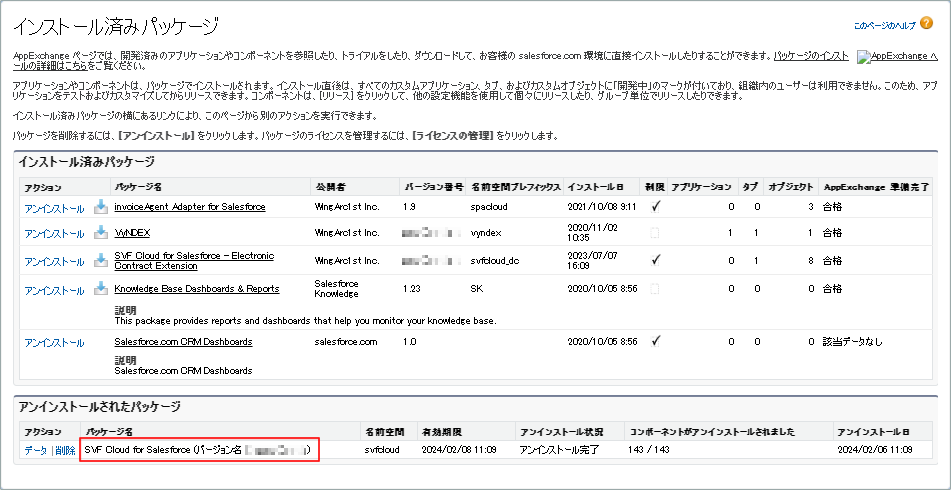The height and width of the screenshot is (490, 951).
Task: Click the アンインストールされたパッケージ section heading
Action: click(x=99, y=406)
